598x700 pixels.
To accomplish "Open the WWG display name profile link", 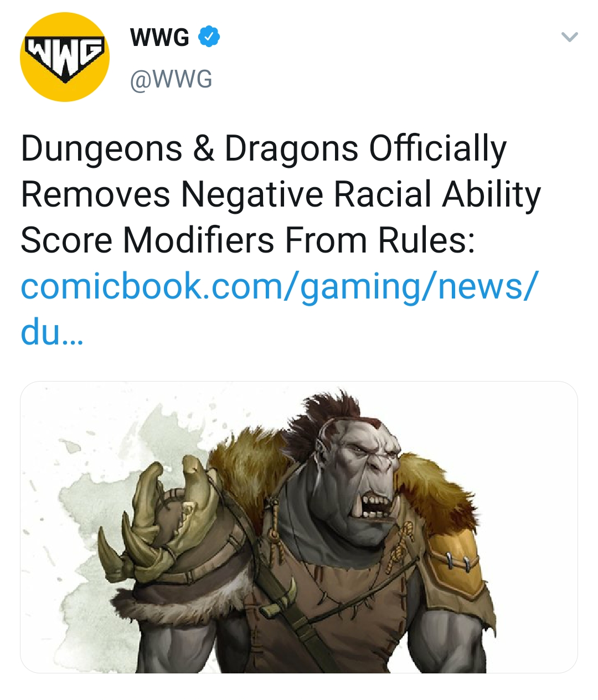I will click(159, 37).
